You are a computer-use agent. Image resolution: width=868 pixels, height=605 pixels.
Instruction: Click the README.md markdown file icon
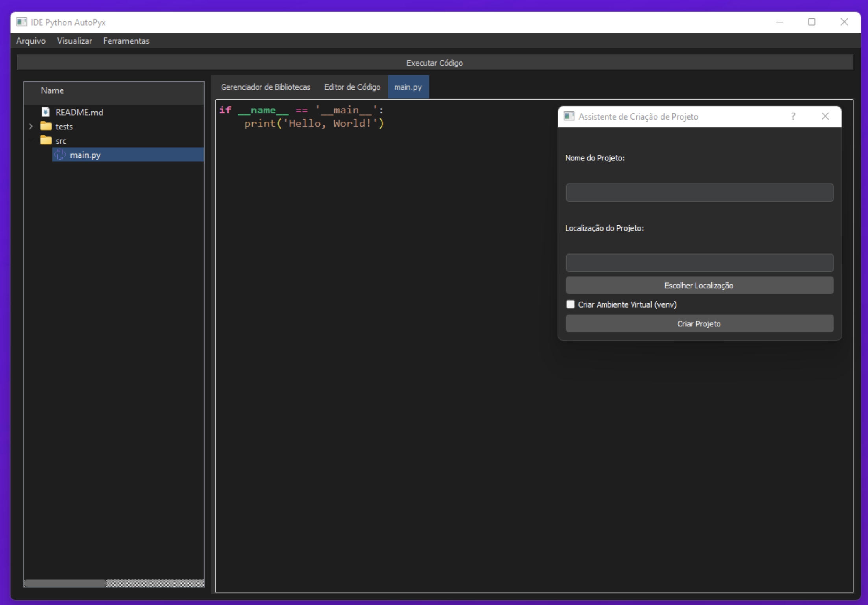pyautogui.click(x=46, y=112)
